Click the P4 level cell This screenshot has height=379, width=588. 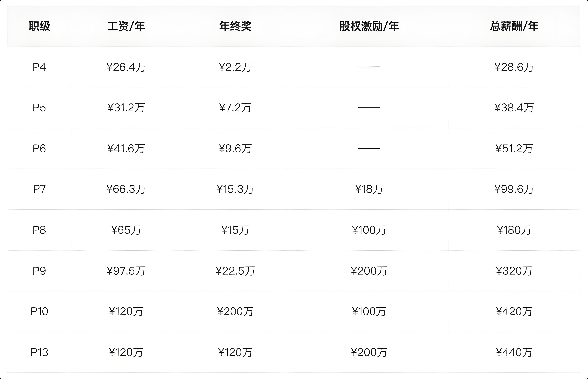click(39, 67)
